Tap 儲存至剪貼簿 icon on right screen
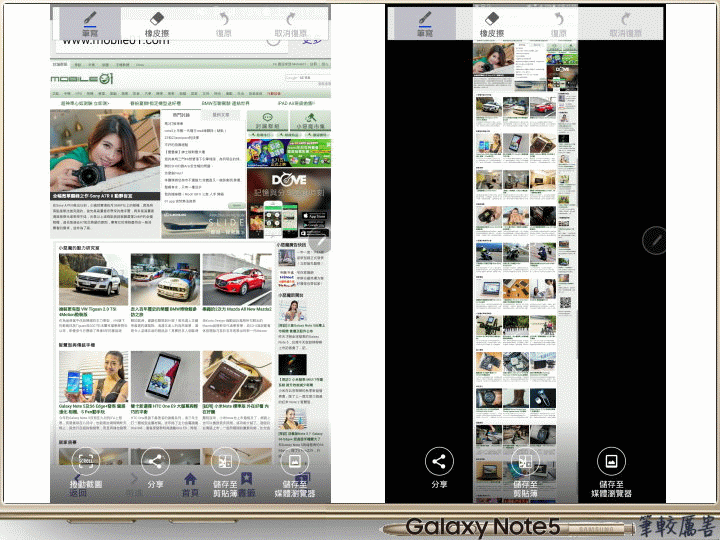The width and height of the screenshot is (720, 540). coord(525,461)
